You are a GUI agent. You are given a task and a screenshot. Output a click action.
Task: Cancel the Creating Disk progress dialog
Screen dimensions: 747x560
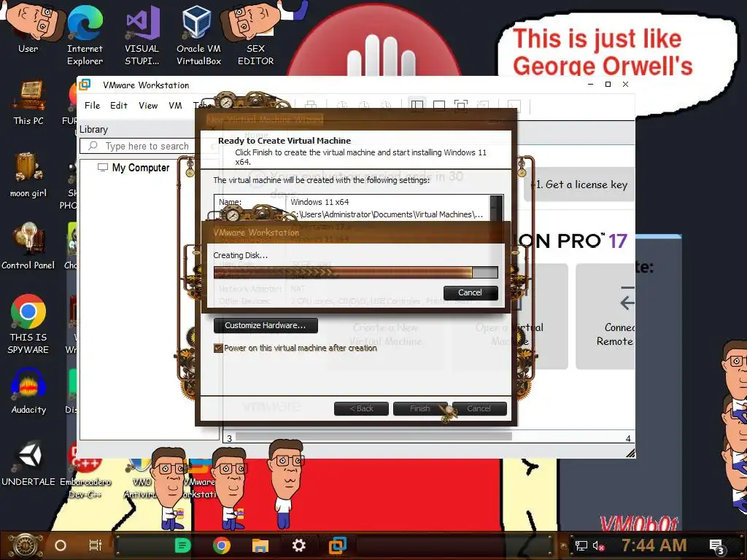(x=471, y=292)
